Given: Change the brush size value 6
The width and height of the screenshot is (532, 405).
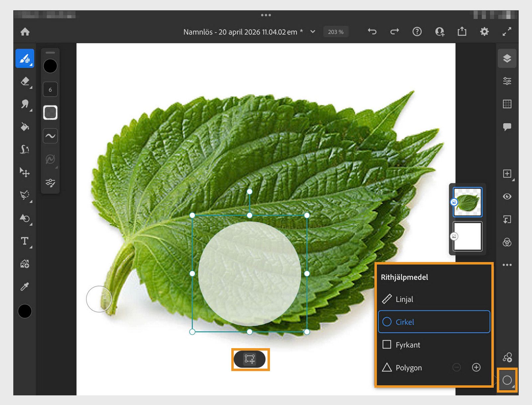Looking at the screenshot, I should pos(50,89).
